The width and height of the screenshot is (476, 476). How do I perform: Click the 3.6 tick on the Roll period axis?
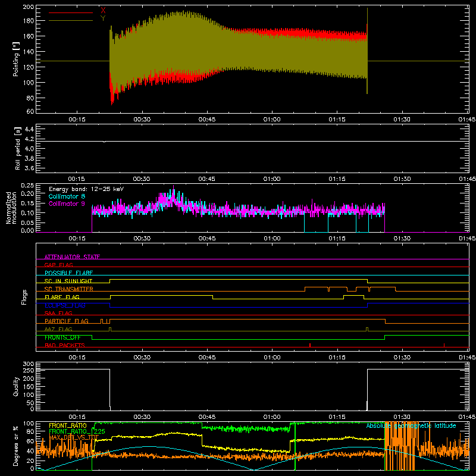point(29,168)
